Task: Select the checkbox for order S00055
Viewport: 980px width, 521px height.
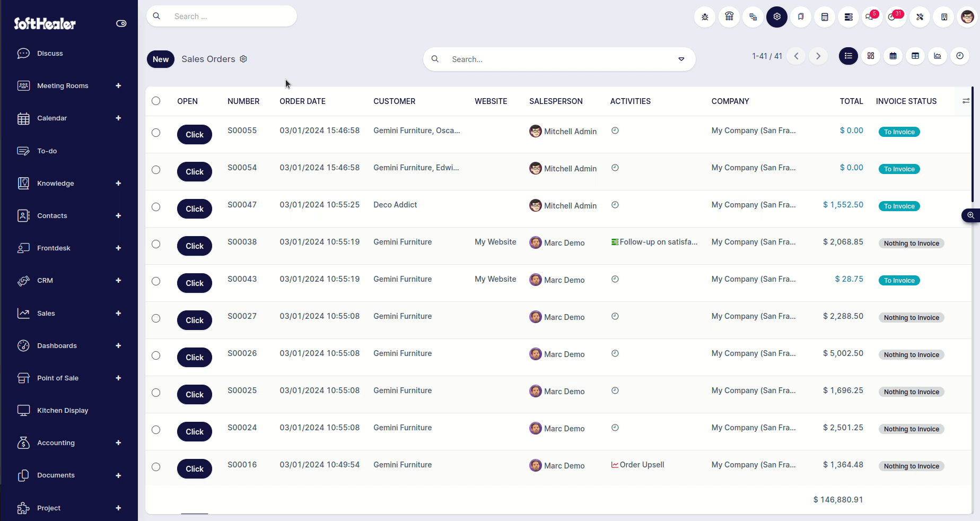Action: tap(156, 133)
